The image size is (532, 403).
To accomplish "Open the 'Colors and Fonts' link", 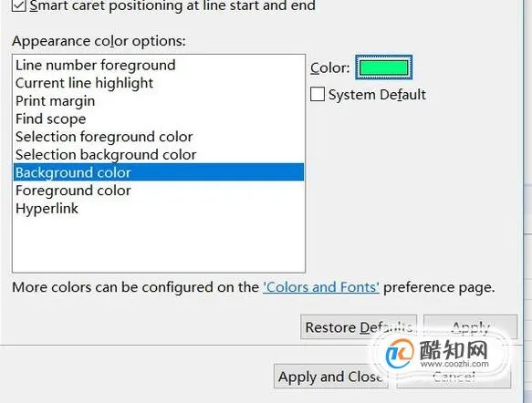I will pyautogui.click(x=321, y=287).
